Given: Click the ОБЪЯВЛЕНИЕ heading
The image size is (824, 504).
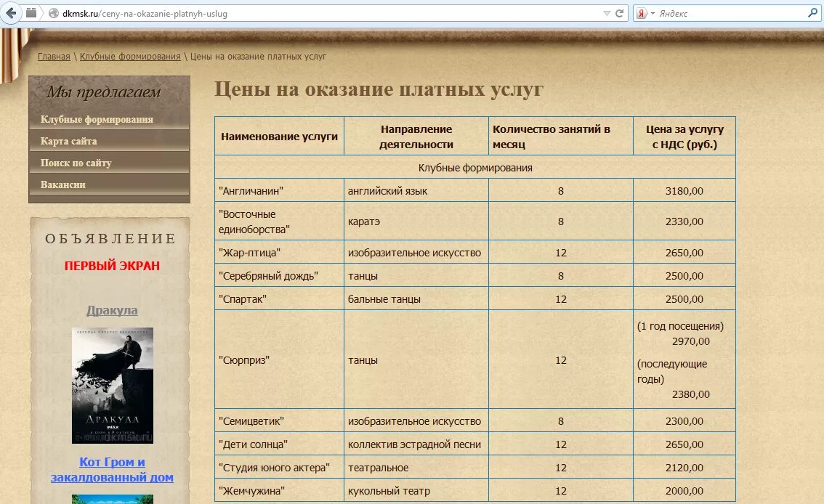Looking at the screenshot, I should [x=110, y=238].
